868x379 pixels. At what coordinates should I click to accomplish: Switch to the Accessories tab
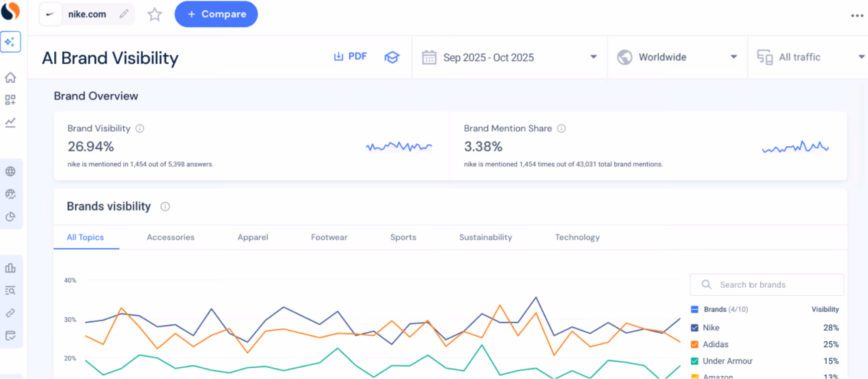point(171,237)
